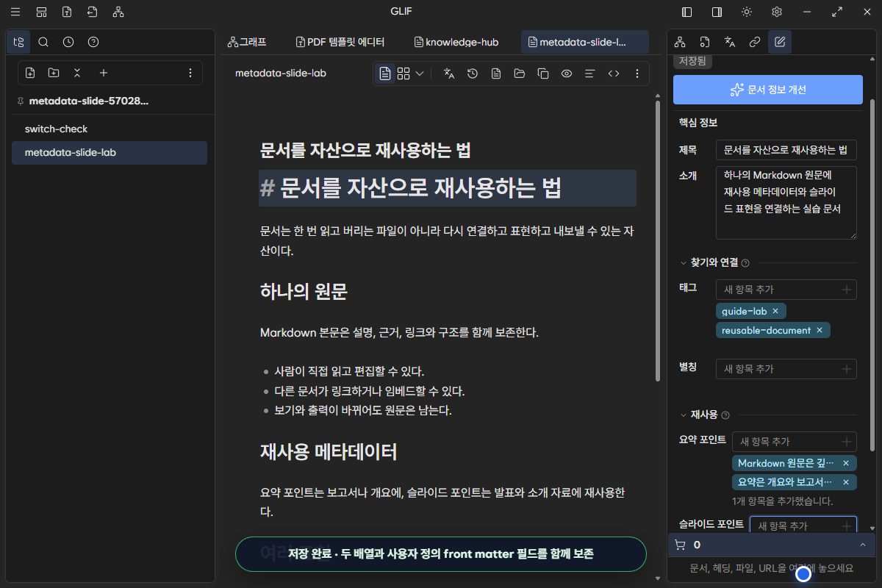Open the layout template icon in title bar

(41, 12)
